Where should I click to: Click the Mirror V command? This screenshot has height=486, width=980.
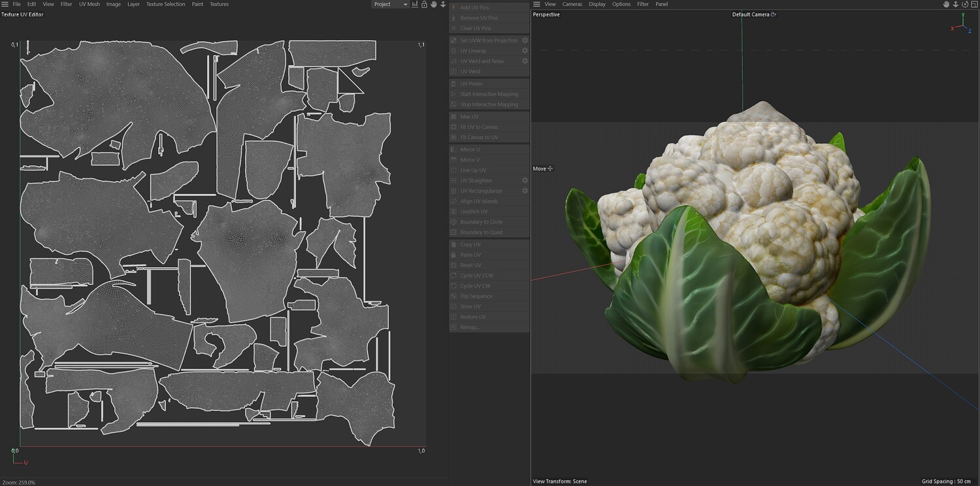489,160
